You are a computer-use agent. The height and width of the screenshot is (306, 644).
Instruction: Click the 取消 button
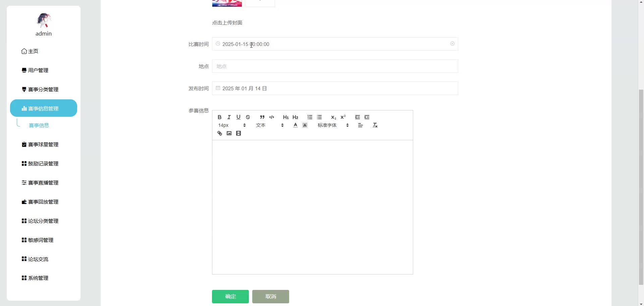271,297
